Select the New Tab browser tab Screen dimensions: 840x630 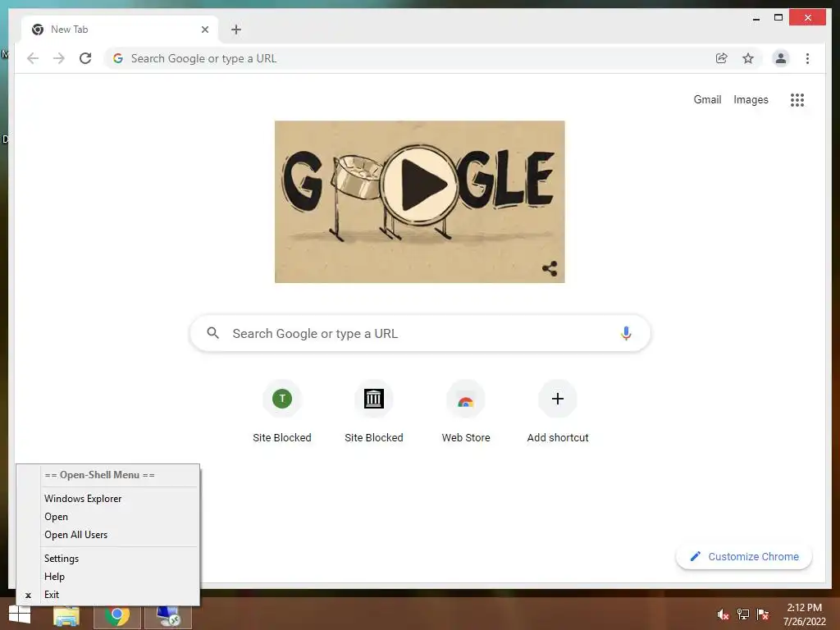tap(120, 30)
